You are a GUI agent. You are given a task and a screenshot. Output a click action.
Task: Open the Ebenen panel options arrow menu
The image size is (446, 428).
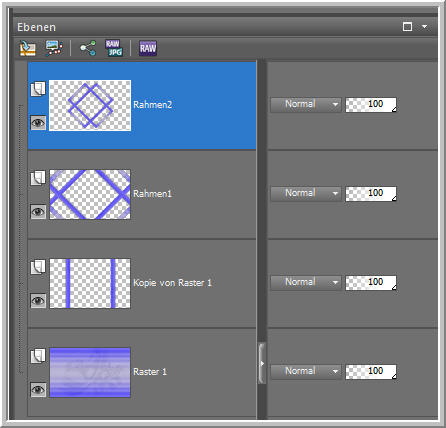(x=424, y=27)
